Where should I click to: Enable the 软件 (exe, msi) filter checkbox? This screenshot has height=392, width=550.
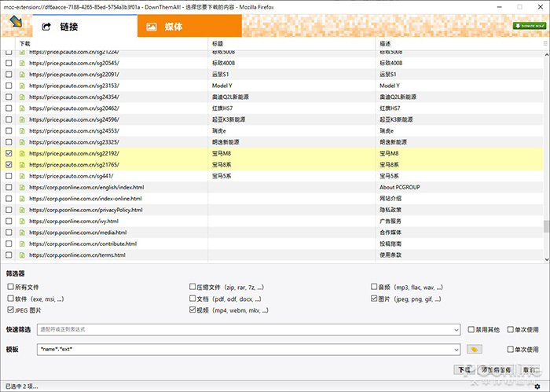[x=10, y=299]
